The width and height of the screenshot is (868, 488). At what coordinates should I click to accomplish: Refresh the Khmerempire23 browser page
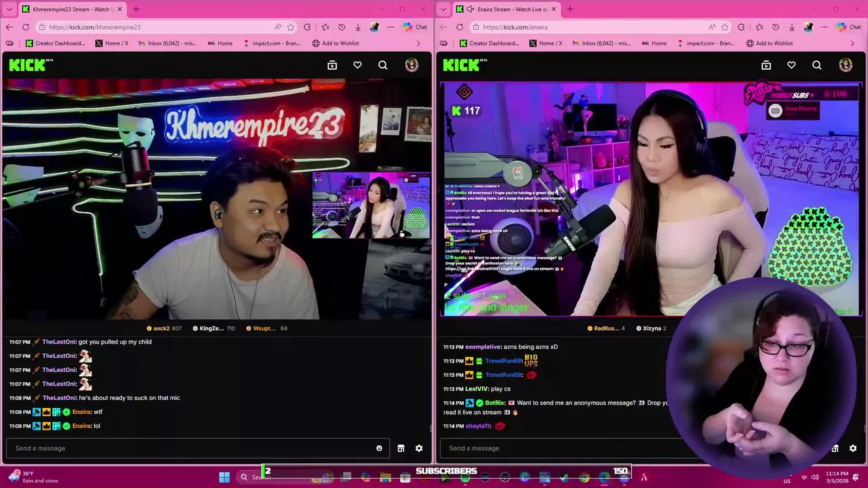[26, 27]
